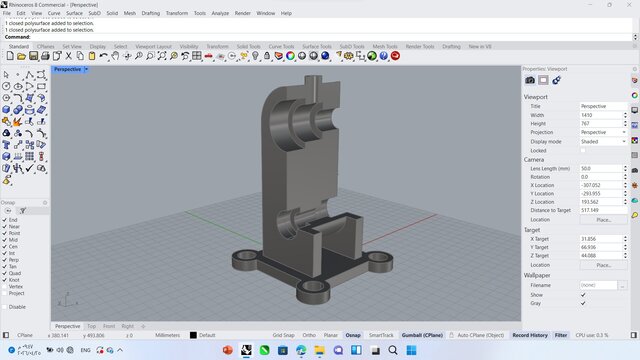Image resolution: width=640 pixels, height=360 pixels.
Task: Click the four-viewport layout icon
Action: (197, 56)
